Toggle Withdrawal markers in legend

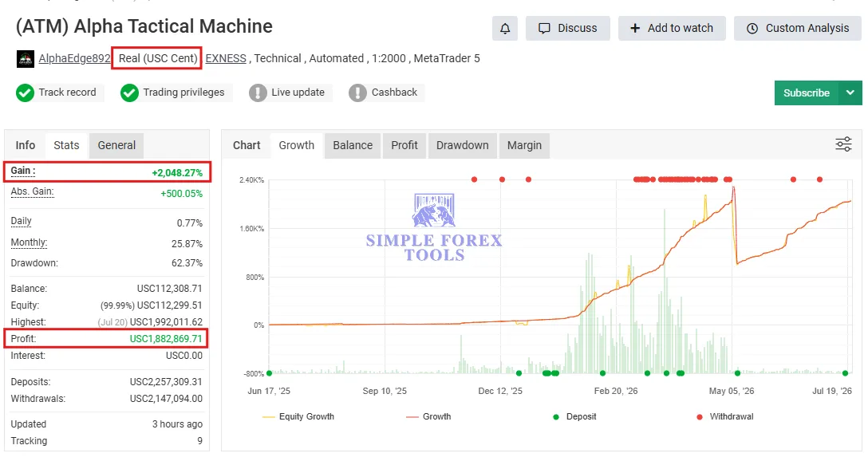tap(725, 416)
